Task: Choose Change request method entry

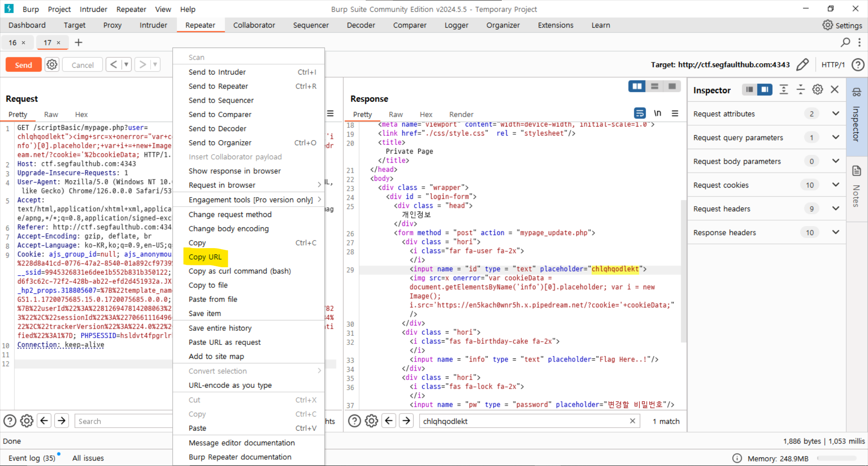Action: 249,215
